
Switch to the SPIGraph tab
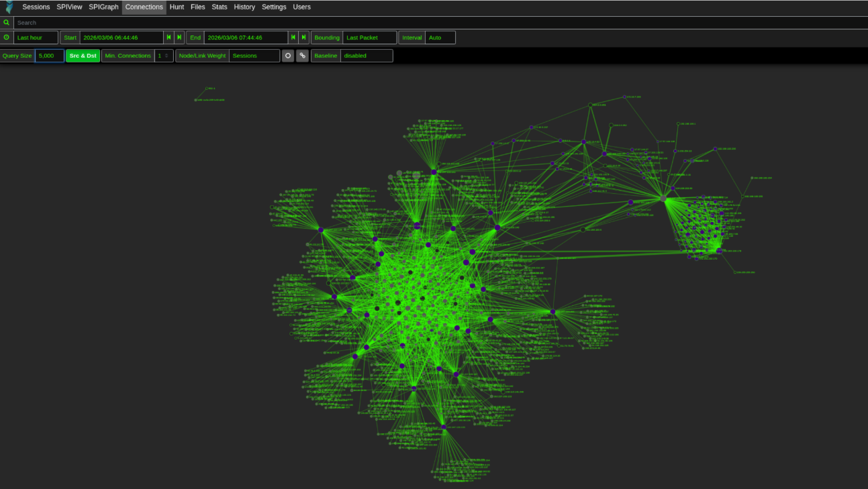(103, 7)
